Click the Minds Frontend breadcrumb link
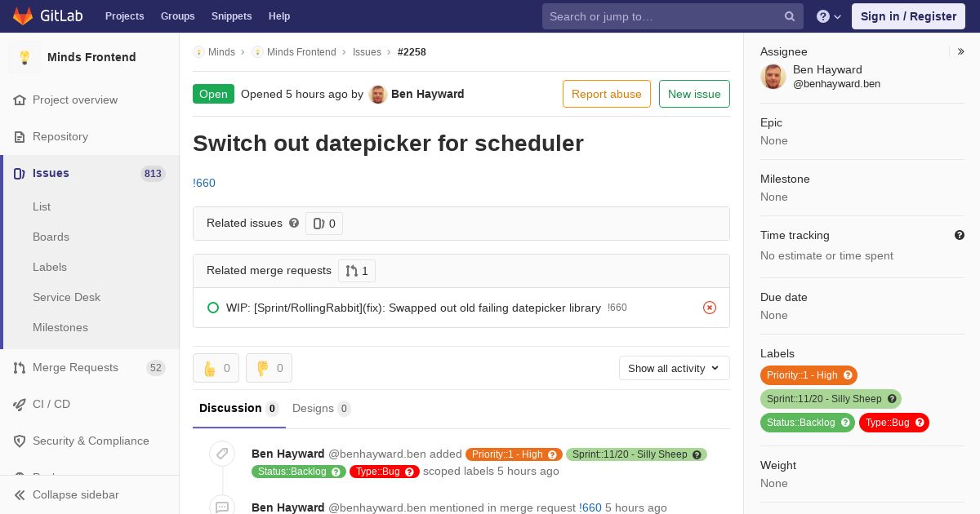980x514 pixels. click(301, 52)
